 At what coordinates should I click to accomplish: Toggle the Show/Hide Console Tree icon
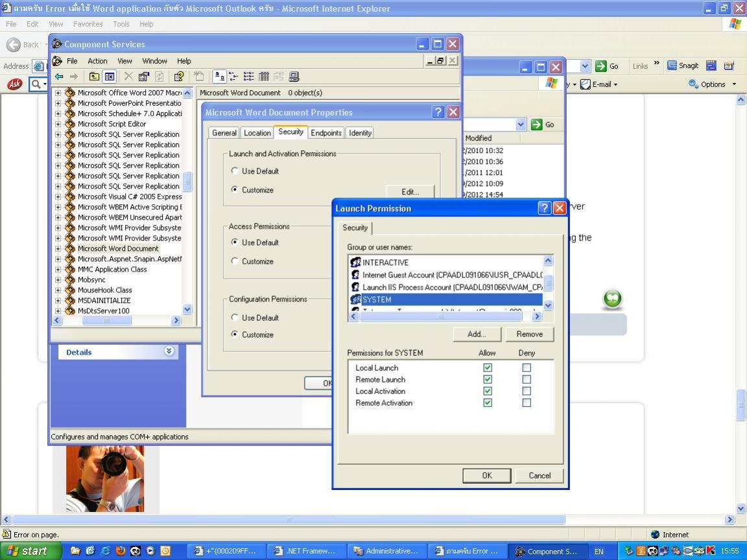point(110,76)
